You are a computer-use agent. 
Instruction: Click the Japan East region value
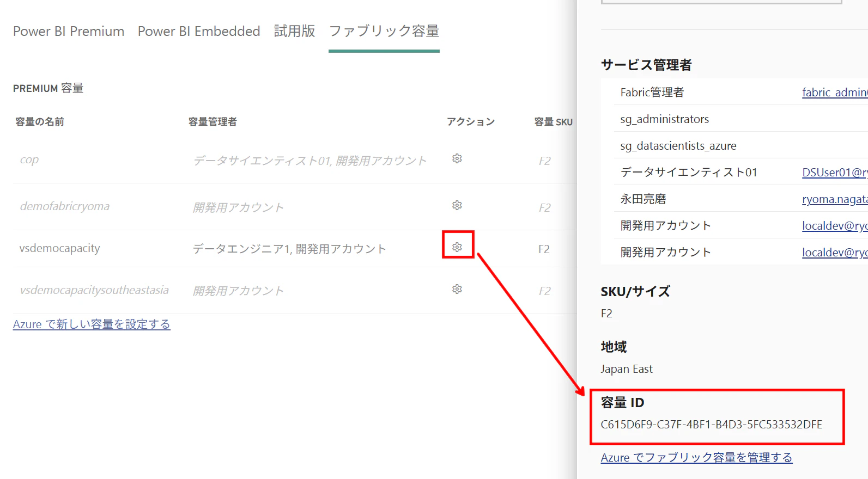point(627,369)
